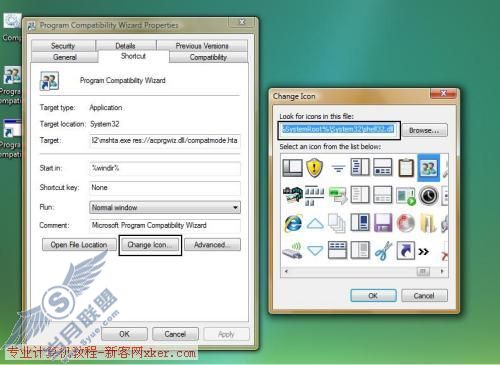Click the icon list scroll-right arrow
This screenshot has width=500, height=365.
tap(442, 271)
